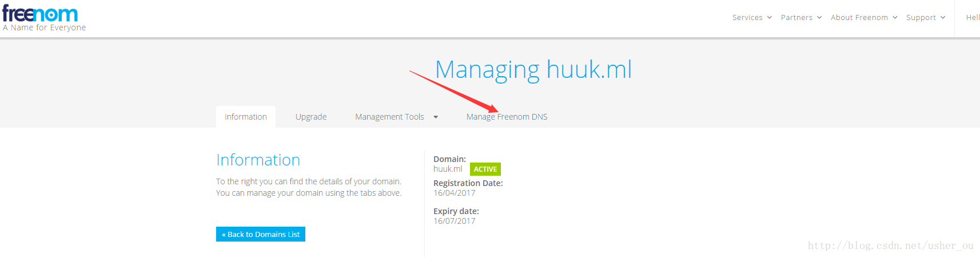Expand the Partners chevron arrow
980x257 pixels.
[819, 18]
